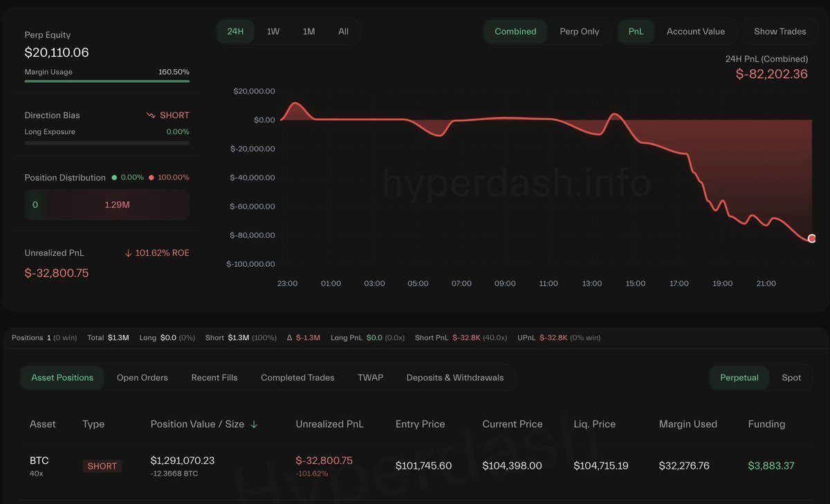Select PnL chart mode

636,32
